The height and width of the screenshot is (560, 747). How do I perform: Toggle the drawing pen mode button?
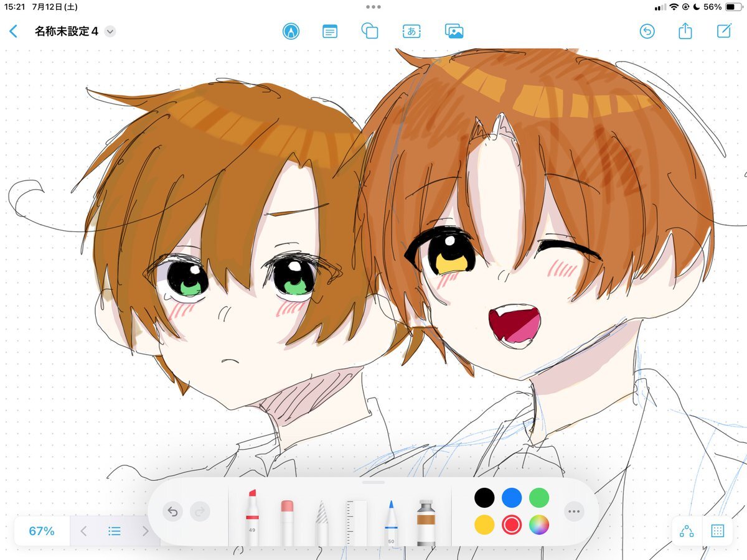pos(290,31)
